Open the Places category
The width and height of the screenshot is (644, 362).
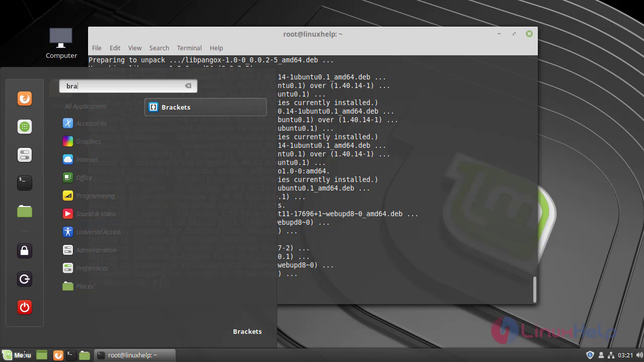click(77, 286)
